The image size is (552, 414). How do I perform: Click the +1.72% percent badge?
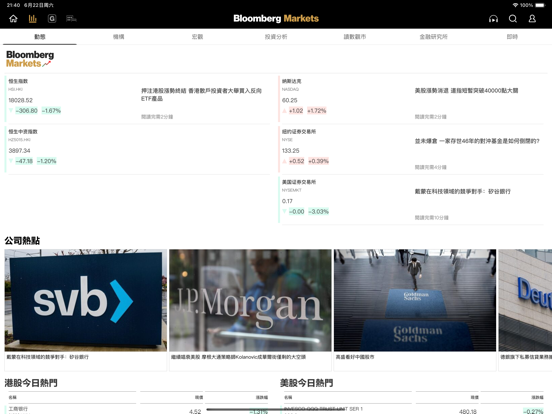tap(317, 111)
